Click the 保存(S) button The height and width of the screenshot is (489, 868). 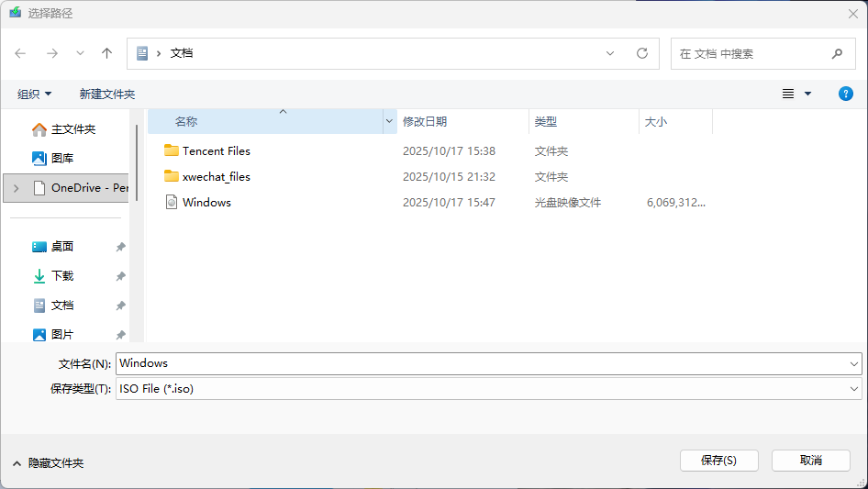(x=718, y=460)
